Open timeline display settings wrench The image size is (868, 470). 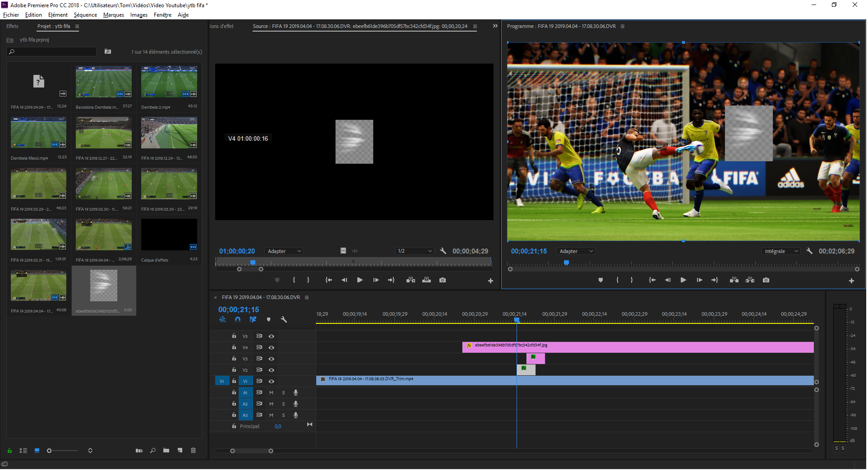click(x=284, y=319)
